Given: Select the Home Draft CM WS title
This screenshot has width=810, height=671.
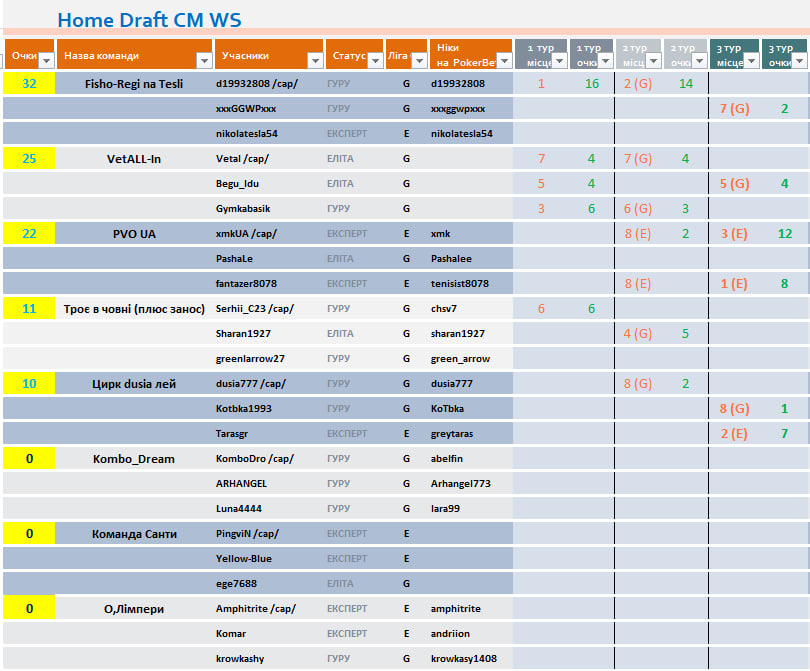Looking at the screenshot, I should pyautogui.click(x=149, y=19).
